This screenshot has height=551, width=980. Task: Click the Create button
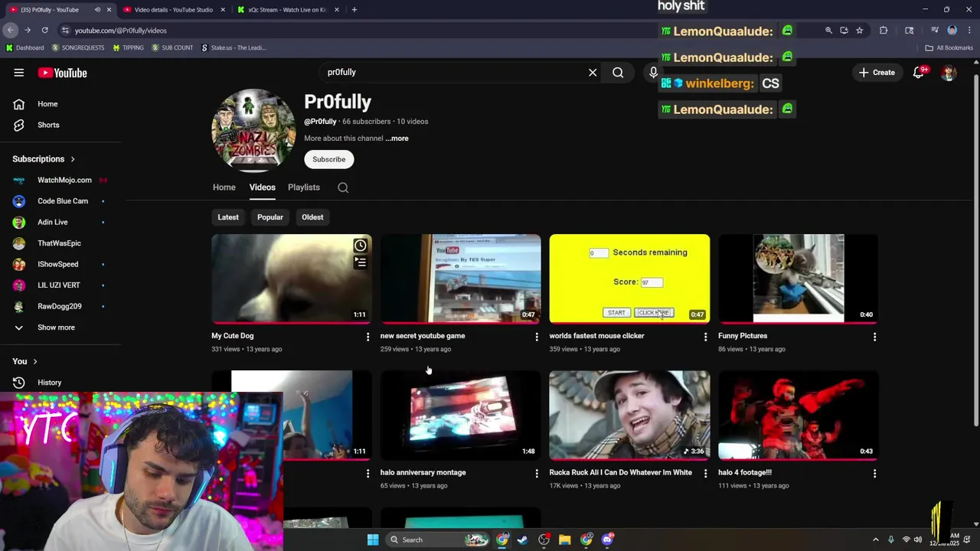[877, 73]
